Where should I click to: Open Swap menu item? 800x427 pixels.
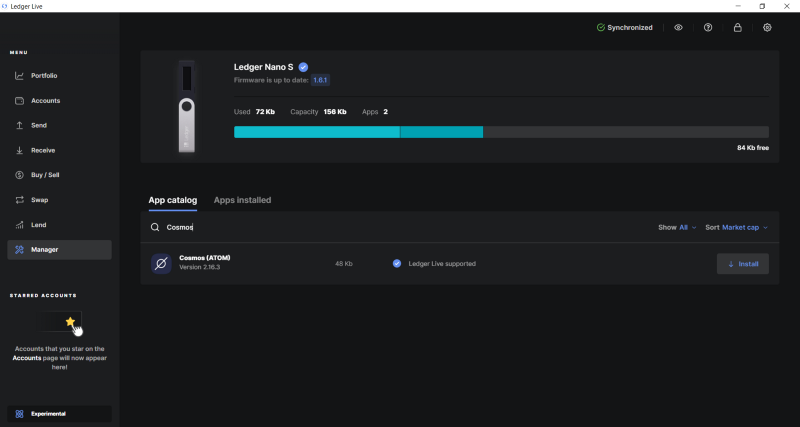[60, 200]
